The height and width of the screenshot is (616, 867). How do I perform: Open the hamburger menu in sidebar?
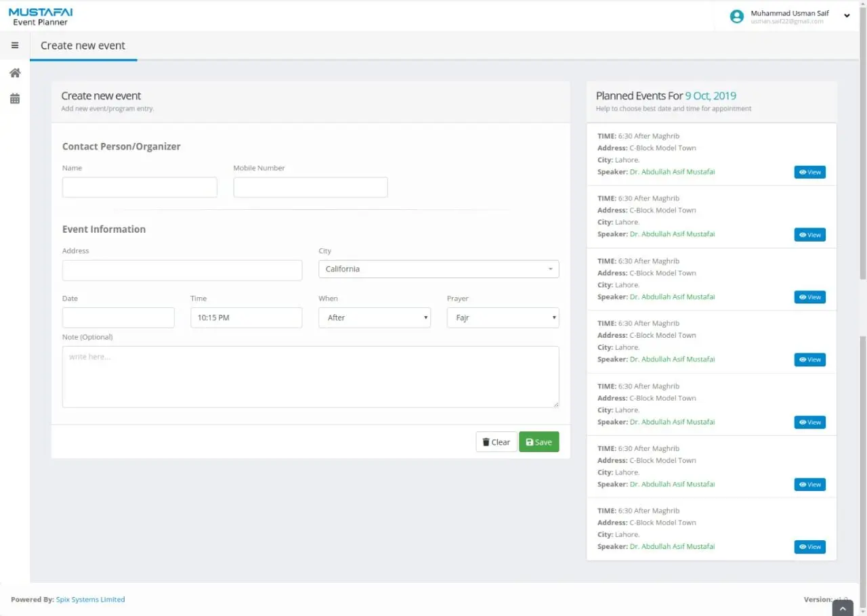click(15, 45)
